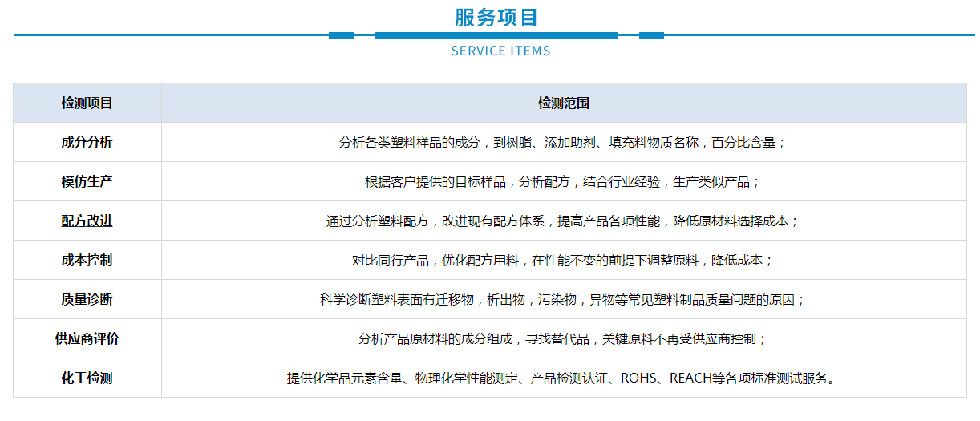The image size is (980, 421).
Task: Click the 模仿生产 description about 目标样品
Action: (563, 182)
